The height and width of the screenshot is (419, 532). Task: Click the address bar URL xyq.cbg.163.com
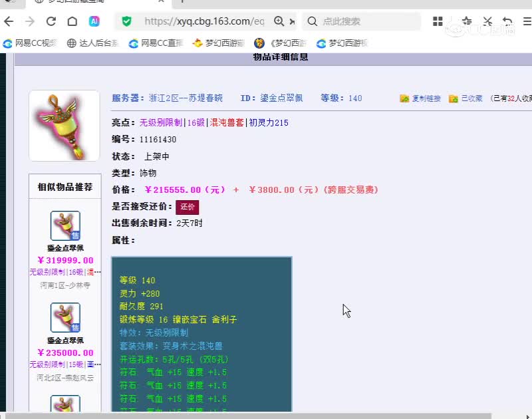click(204, 21)
